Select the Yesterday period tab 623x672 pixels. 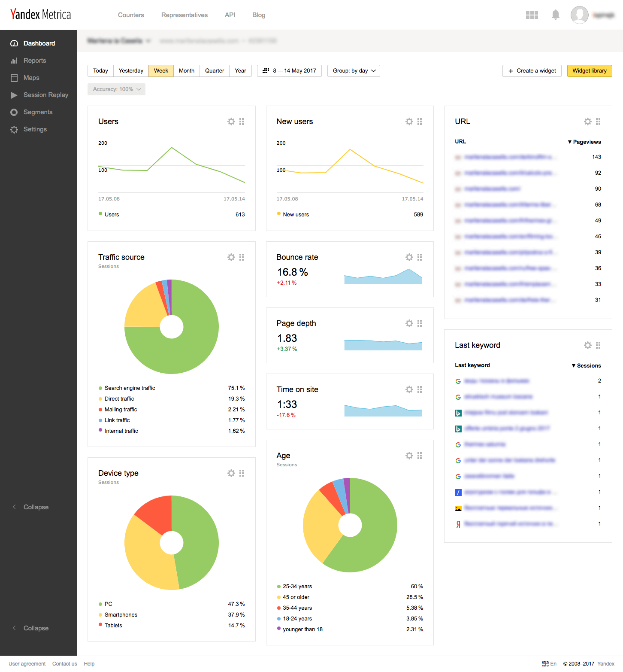coord(131,71)
